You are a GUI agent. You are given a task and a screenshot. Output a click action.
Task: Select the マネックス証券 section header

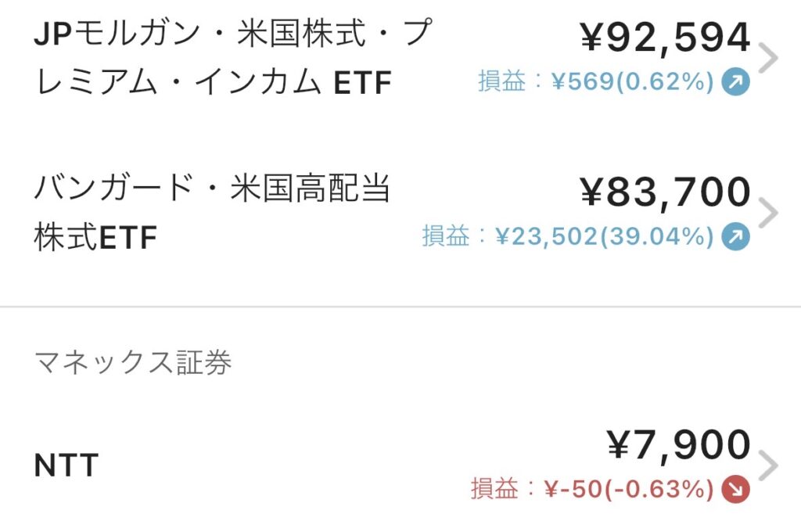point(133,363)
